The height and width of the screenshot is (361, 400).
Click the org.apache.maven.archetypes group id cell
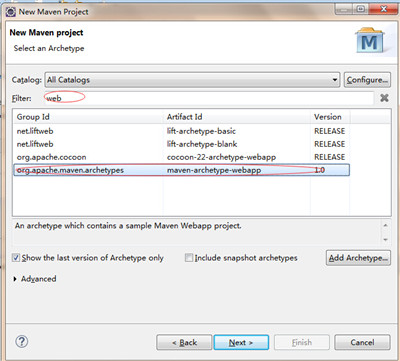pos(70,170)
